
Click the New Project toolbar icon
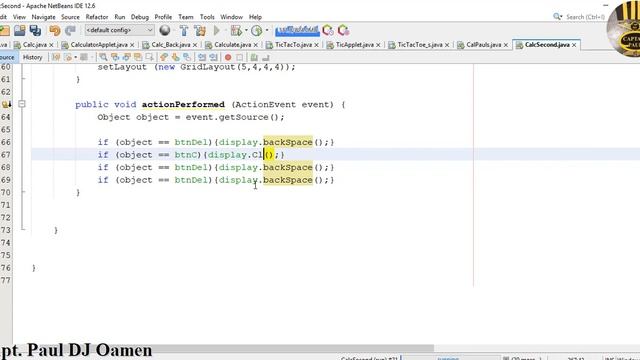tap(5, 30)
